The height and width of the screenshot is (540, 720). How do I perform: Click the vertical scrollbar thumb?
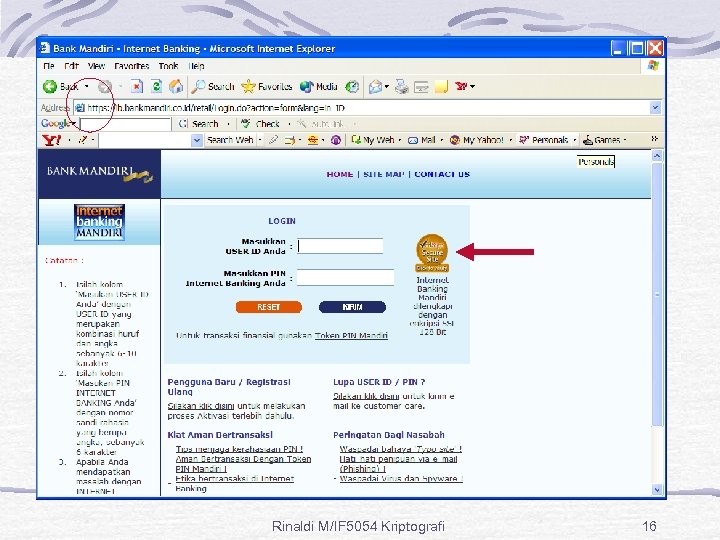[x=657, y=294]
